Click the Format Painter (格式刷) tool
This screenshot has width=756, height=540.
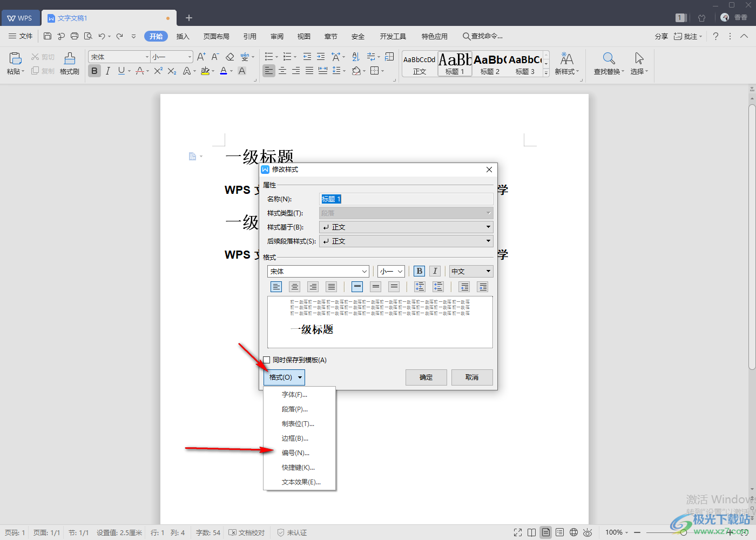click(x=70, y=64)
